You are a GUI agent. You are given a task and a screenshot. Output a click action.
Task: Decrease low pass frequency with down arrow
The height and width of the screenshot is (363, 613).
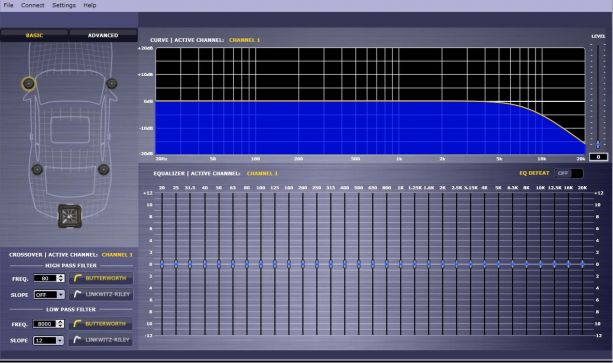(x=60, y=326)
